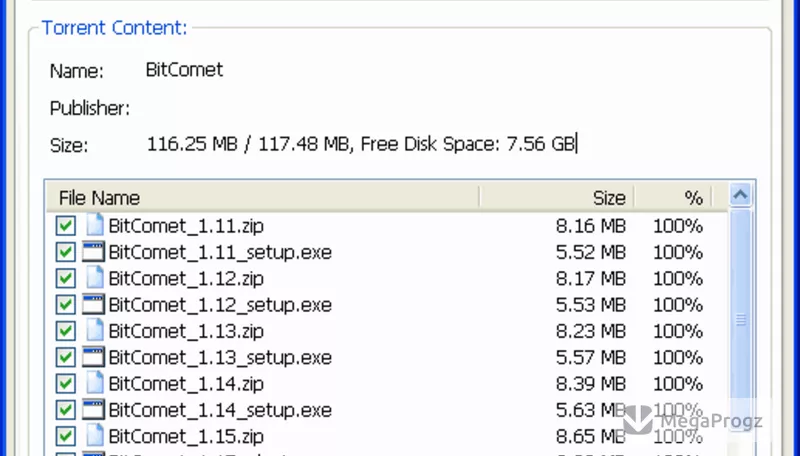
Task: Click the BitComet_1.11_setup.exe application icon
Action: (93, 251)
